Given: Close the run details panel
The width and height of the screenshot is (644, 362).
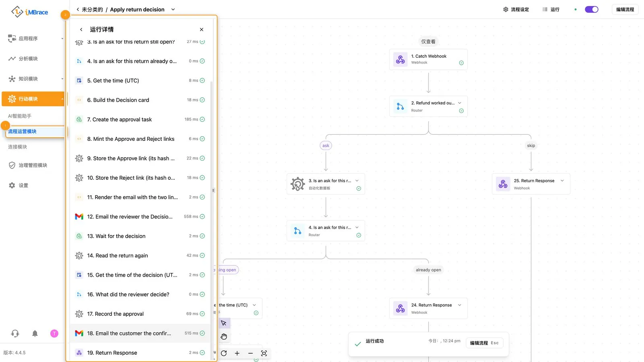Looking at the screenshot, I should click(202, 29).
